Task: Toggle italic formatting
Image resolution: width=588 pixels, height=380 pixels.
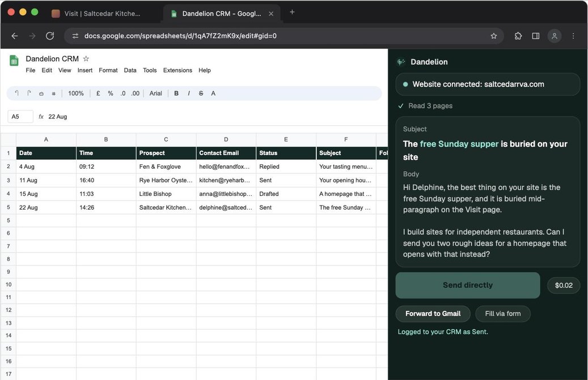Action: pos(189,93)
